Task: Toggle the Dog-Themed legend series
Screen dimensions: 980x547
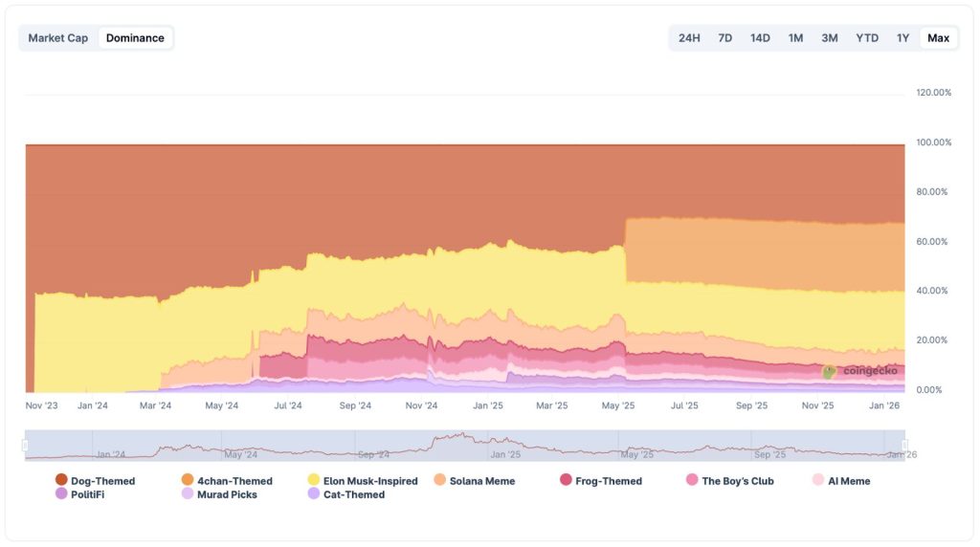Action: coord(96,481)
